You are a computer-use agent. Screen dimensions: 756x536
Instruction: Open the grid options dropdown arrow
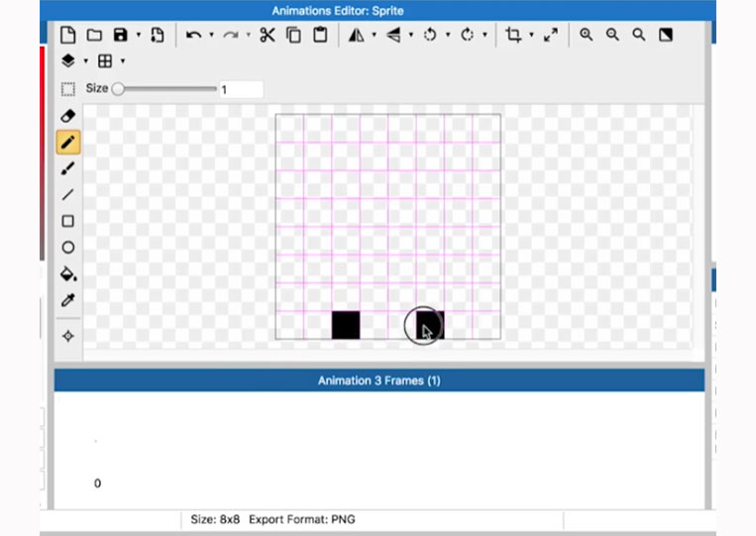tap(123, 60)
